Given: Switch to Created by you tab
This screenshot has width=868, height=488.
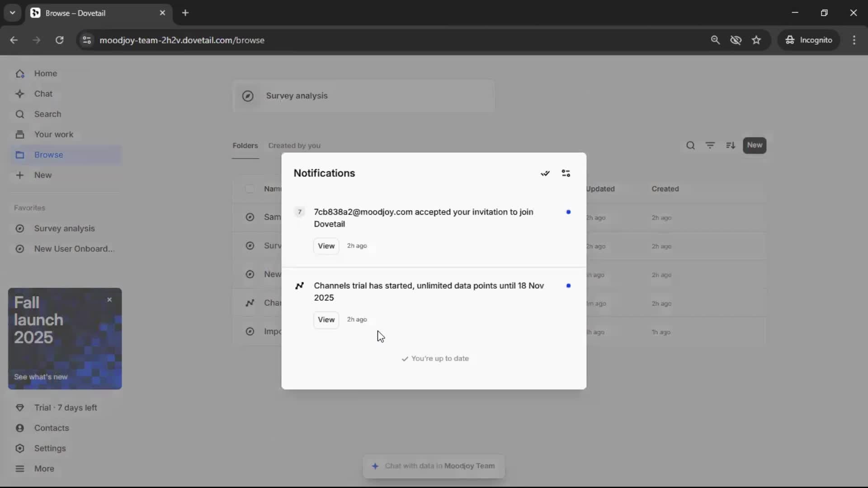Looking at the screenshot, I should point(294,145).
